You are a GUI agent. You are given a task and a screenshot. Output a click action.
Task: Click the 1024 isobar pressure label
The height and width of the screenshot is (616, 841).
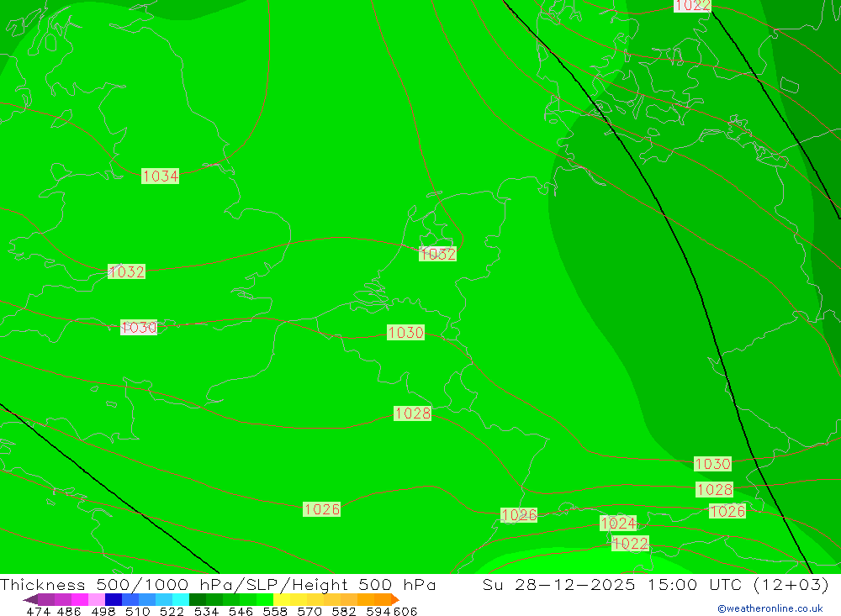coord(618,523)
